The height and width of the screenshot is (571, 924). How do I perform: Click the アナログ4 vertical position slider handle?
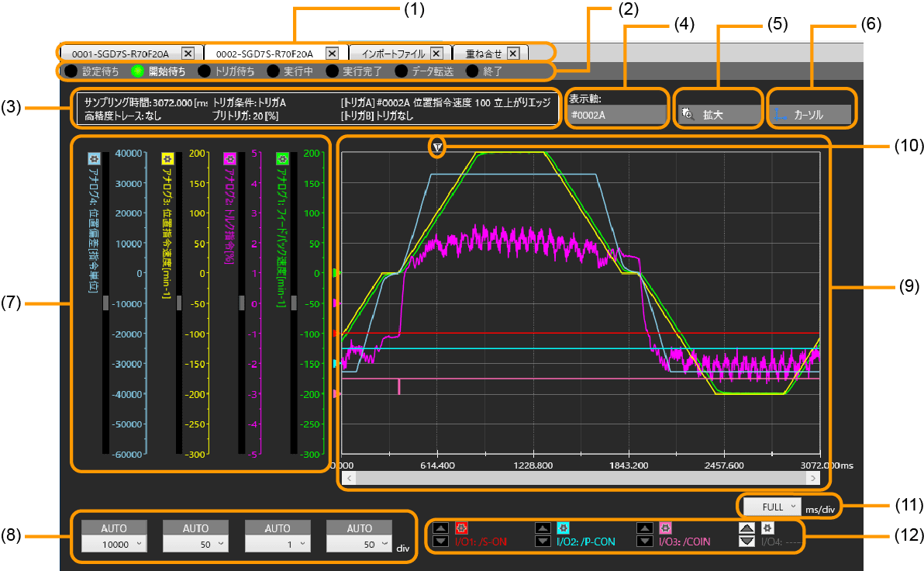click(105, 303)
